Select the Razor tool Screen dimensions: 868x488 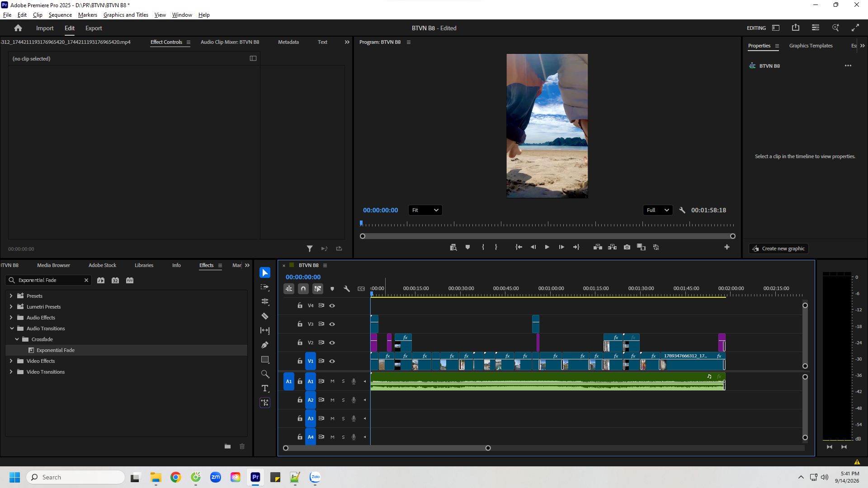click(265, 316)
